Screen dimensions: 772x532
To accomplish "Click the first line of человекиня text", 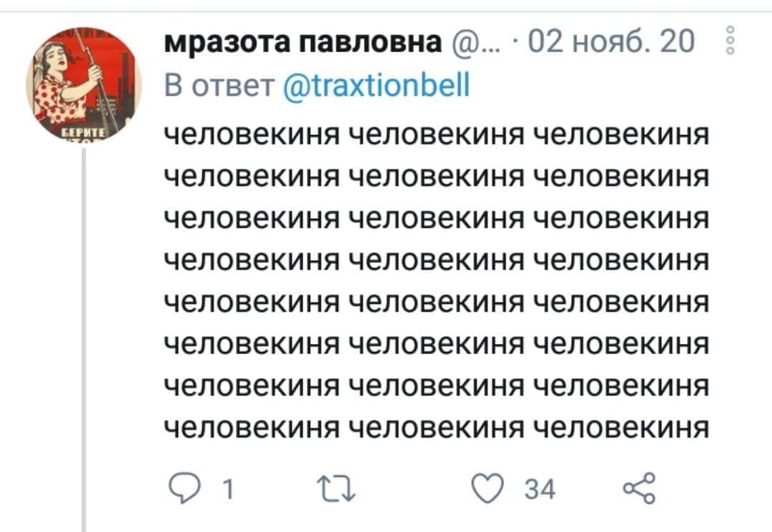I will pyautogui.click(x=436, y=134).
